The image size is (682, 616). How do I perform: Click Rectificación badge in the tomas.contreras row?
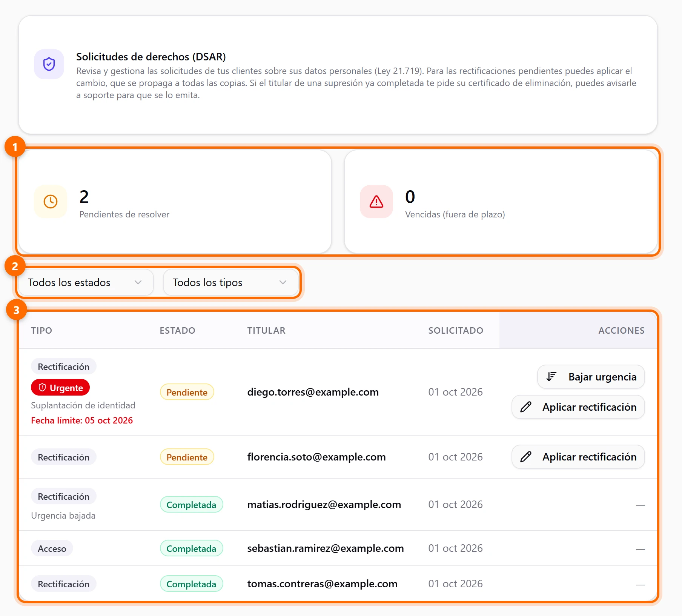tap(63, 584)
